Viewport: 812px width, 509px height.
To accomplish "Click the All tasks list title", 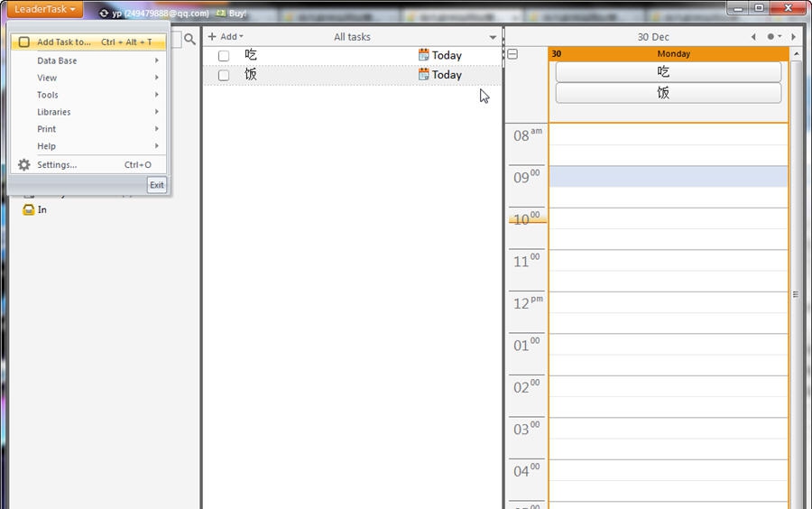I will [x=352, y=37].
